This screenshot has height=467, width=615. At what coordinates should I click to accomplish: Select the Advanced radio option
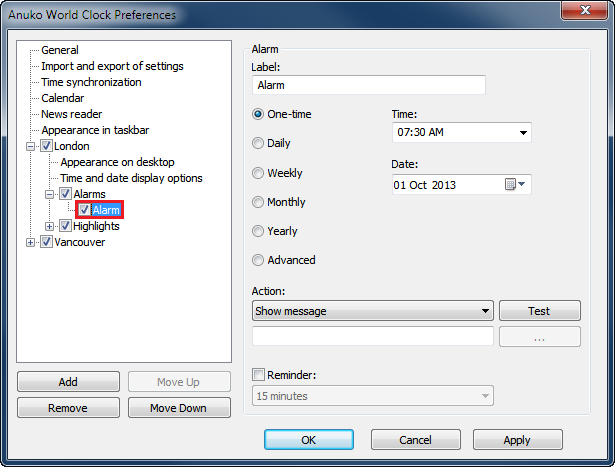(259, 260)
